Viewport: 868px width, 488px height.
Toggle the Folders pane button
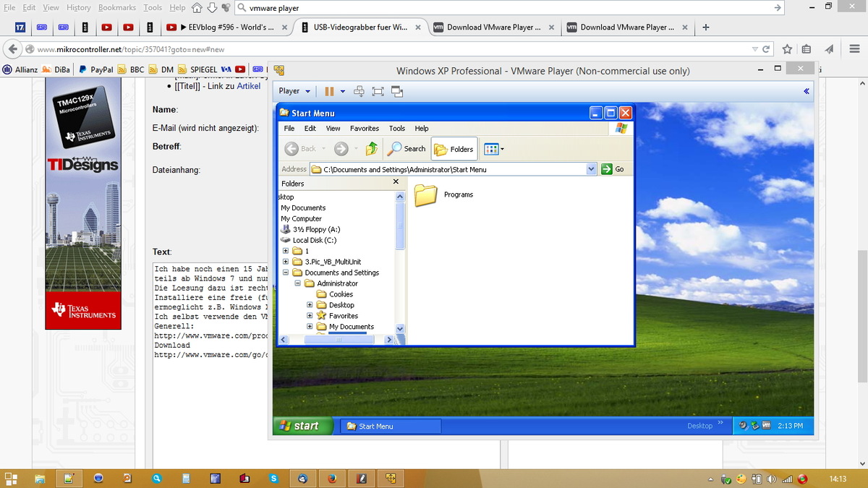click(454, 149)
